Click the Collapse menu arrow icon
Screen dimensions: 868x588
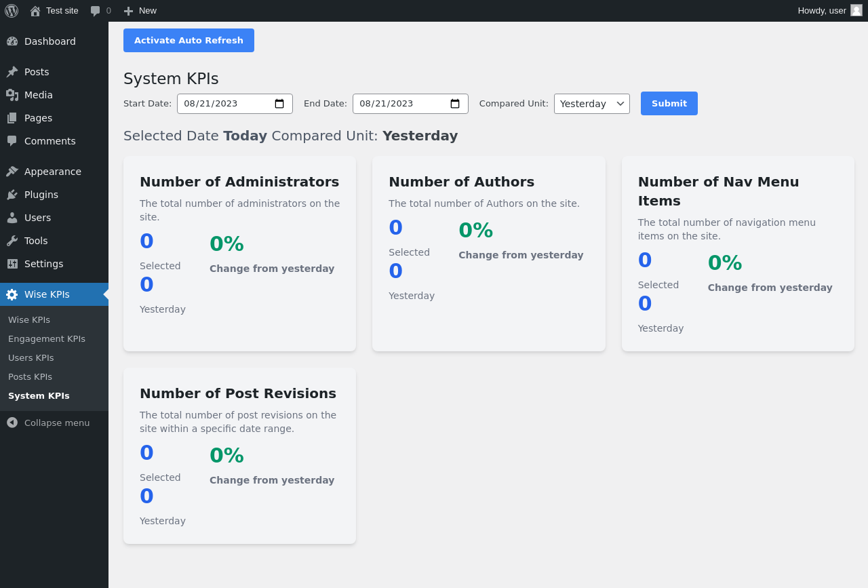(x=12, y=423)
